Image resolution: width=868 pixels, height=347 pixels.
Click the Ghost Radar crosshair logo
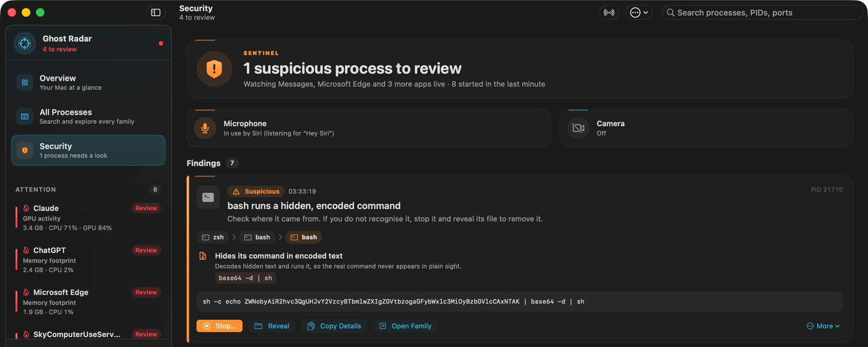pos(25,43)
